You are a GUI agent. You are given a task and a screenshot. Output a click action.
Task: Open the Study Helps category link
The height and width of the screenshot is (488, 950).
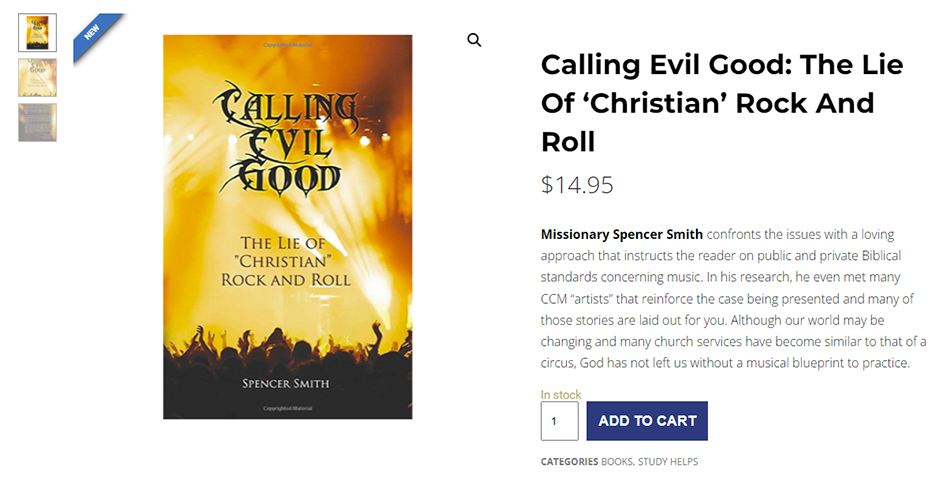668,462
